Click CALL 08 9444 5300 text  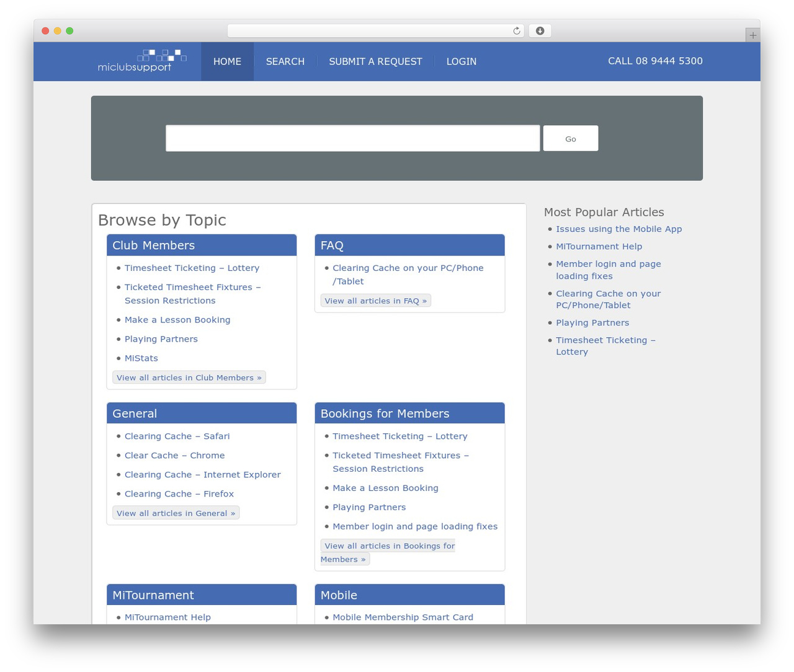coord(655,61)
